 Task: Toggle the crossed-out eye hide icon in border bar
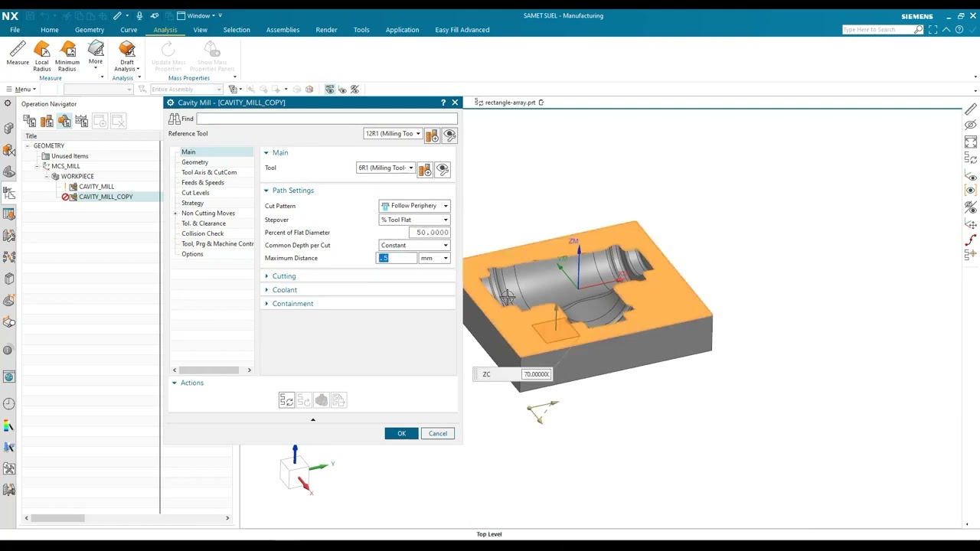click(x=354, y=90)
